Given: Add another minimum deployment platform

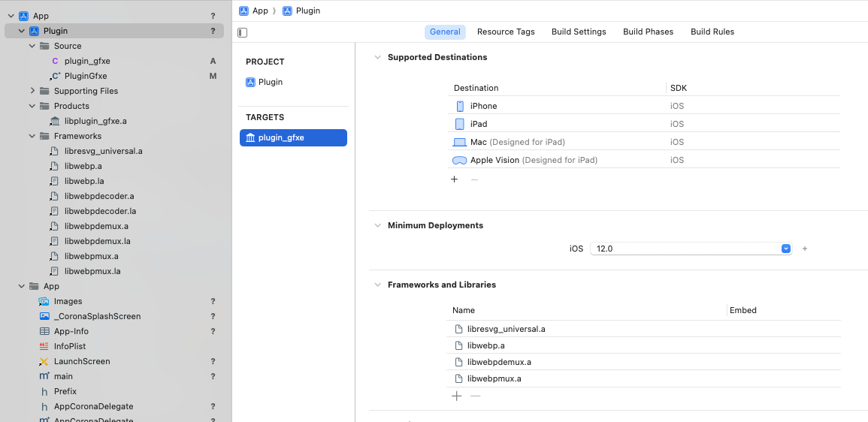Looking at the screenshot, I should tap(805, 249).
